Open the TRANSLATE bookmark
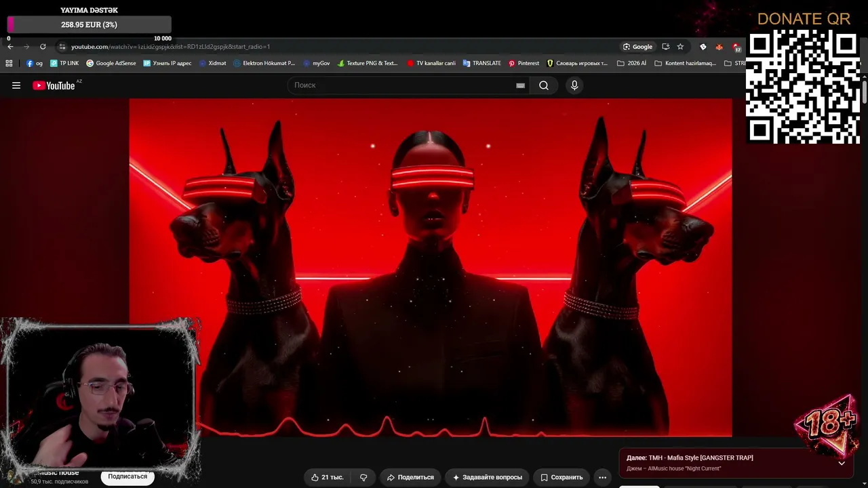 pyautogui.click(x=482, y=63)
